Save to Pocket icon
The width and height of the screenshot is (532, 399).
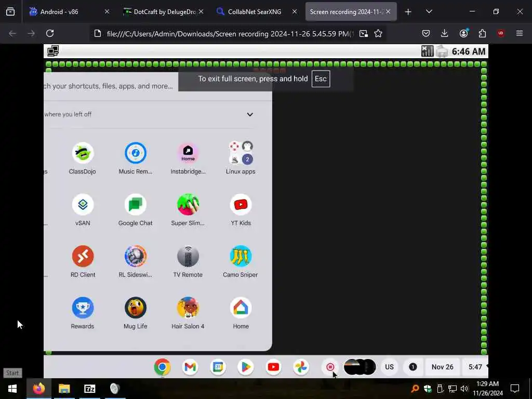click(426, 33)
